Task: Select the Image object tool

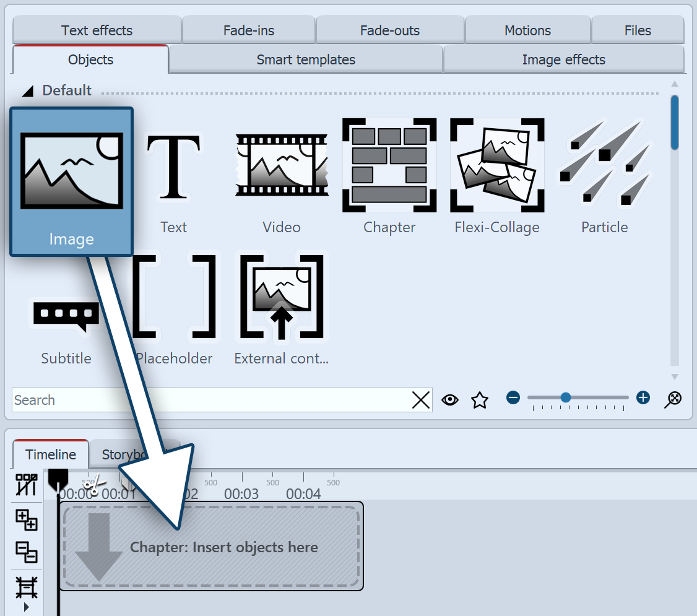Action: 71,180
